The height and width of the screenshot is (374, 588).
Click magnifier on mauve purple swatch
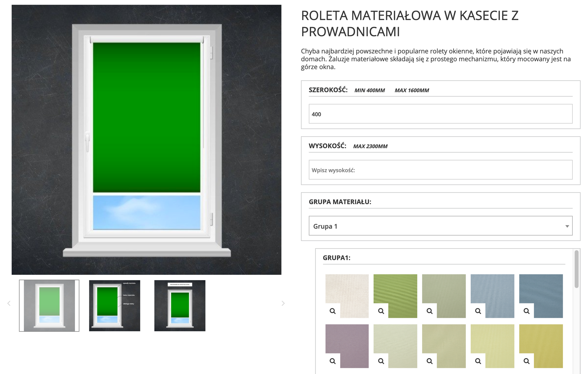(x=333, y=361)
